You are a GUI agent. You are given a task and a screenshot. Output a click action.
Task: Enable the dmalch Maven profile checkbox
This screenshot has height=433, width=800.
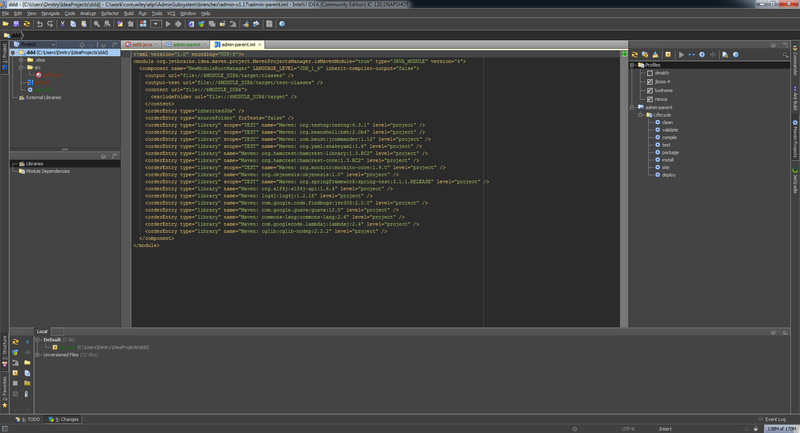tap(650, 73)
